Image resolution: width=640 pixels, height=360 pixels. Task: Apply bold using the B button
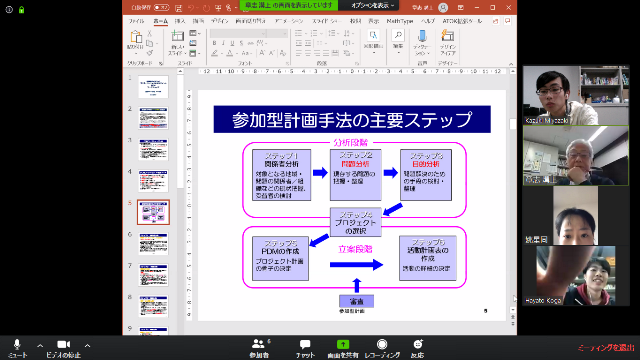tap(214, 43)
